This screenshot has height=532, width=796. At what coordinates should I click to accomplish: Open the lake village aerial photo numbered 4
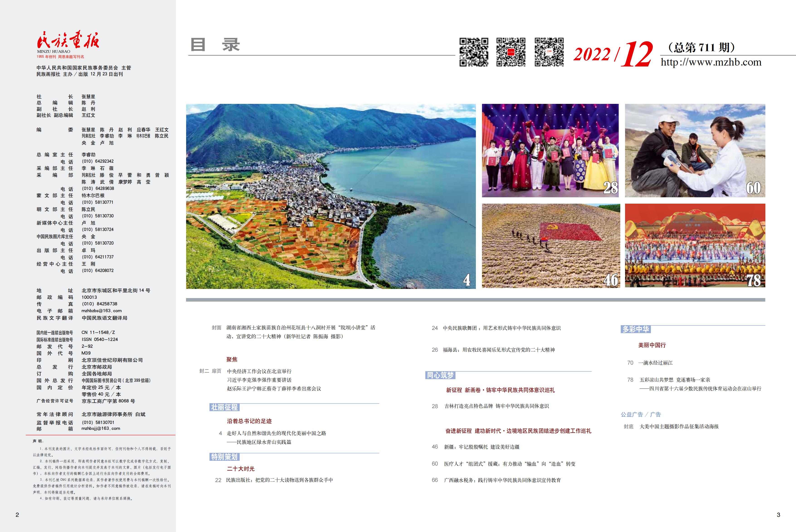tap(331, 196)
